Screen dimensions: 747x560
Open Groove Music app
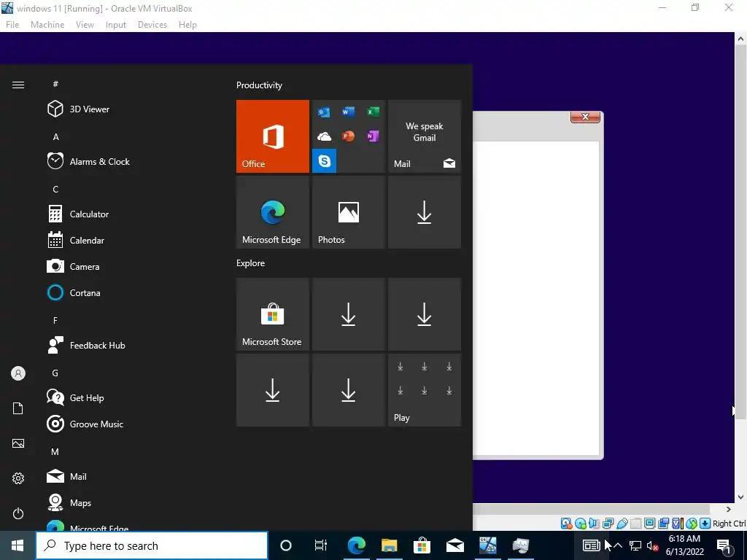(x=85, y=424)
